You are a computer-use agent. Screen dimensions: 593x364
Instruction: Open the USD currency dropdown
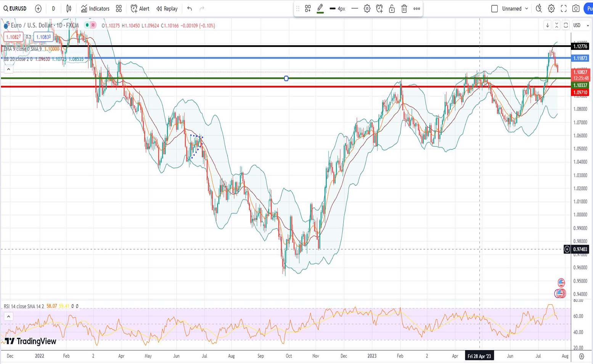tap(581, 25)
